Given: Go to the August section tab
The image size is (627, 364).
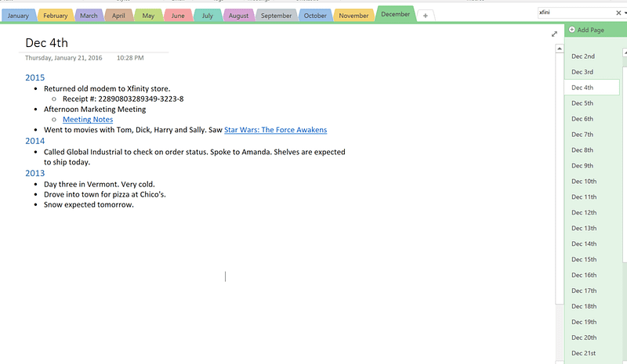Looking at the screenshot, I should [238, 16].
